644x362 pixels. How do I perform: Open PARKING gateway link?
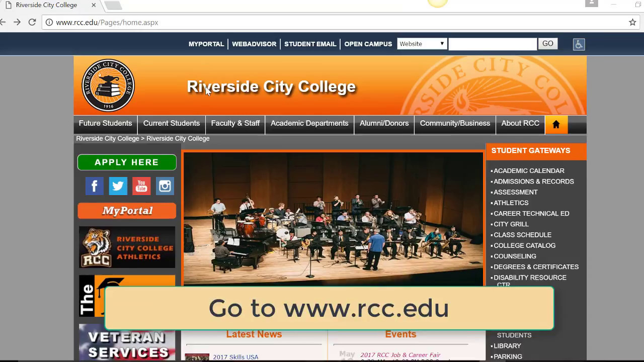pos(508,356)
